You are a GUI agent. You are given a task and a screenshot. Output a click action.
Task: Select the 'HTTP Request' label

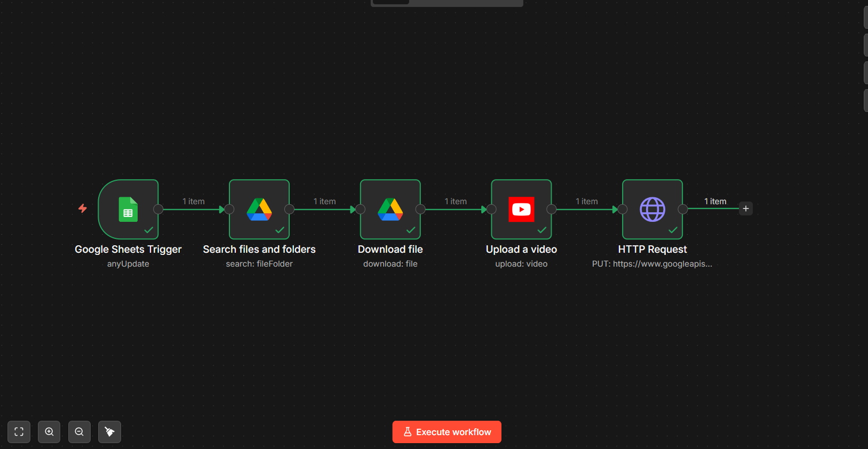[x=652, y=250]
